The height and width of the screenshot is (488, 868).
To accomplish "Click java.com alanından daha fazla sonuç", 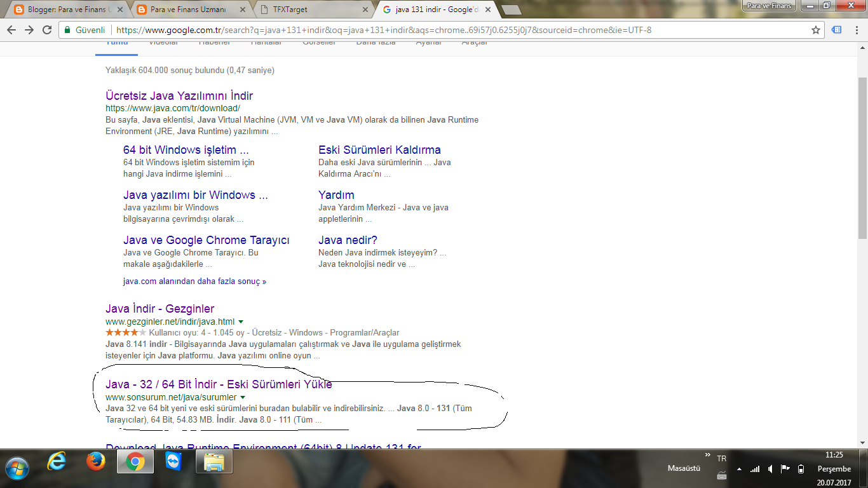I will (194, 281).
